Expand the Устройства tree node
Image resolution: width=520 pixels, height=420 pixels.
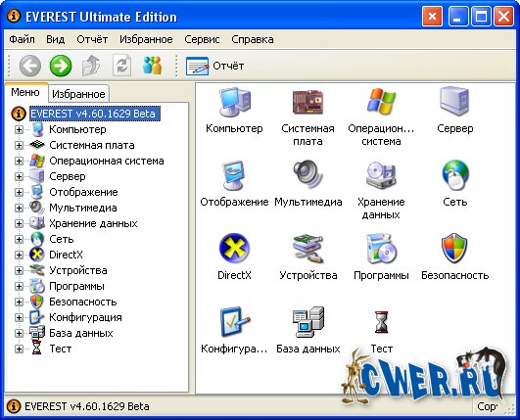tap(19, 270)
